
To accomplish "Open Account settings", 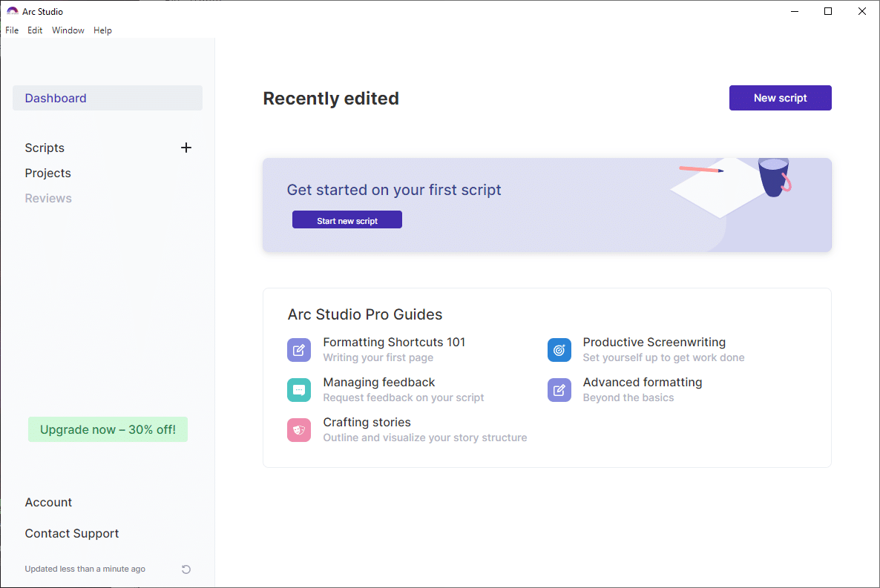I will click(x=48, y=502).
